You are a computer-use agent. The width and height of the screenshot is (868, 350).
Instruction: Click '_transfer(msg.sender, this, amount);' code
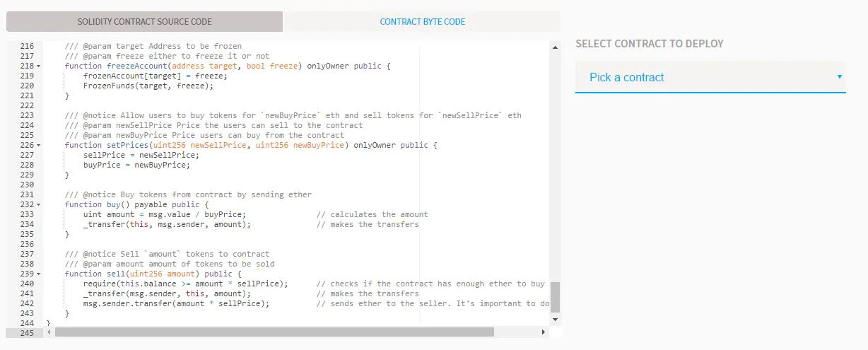coord(168,293)
